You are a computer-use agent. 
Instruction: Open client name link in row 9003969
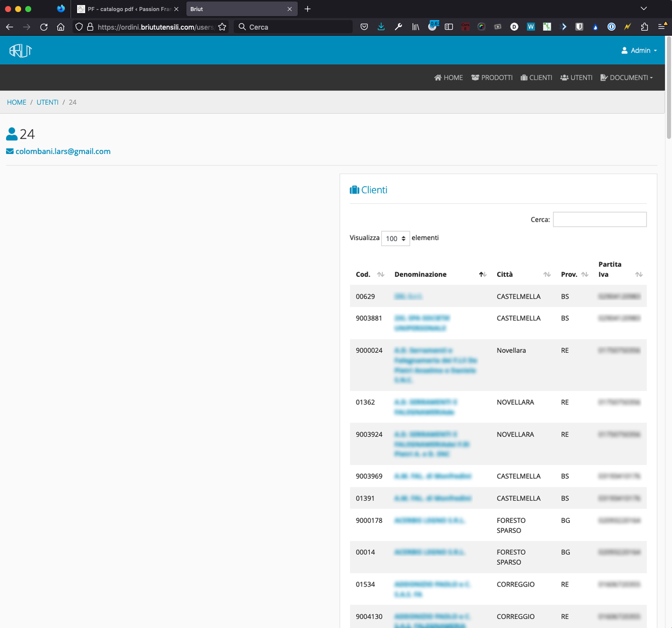(432, 476)
